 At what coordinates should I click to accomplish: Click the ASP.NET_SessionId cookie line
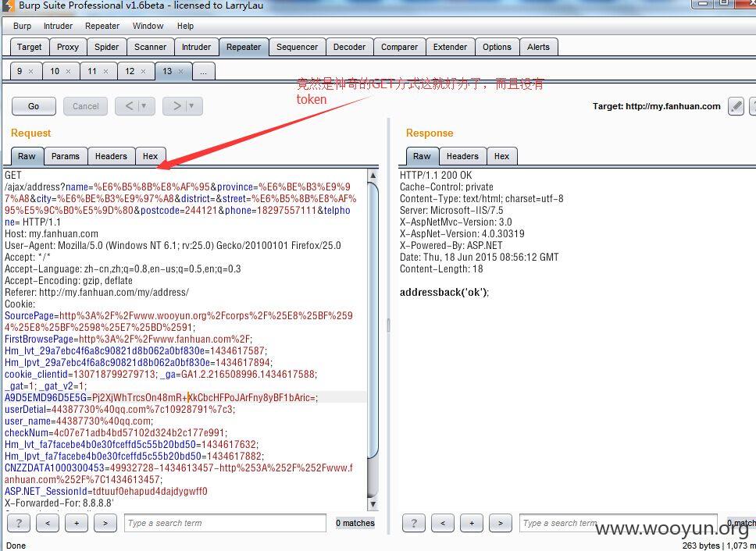(x=106, y=491)
